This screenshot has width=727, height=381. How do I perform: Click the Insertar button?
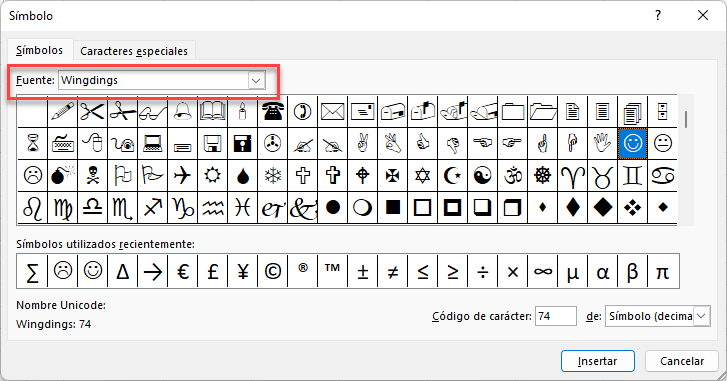(x=597, y=361)
